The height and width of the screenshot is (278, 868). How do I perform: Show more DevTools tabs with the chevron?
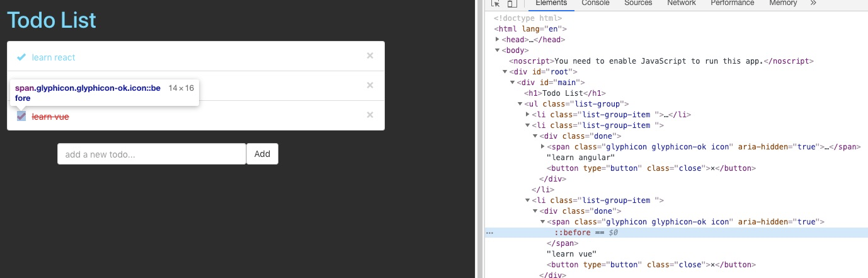pos(813,3)
